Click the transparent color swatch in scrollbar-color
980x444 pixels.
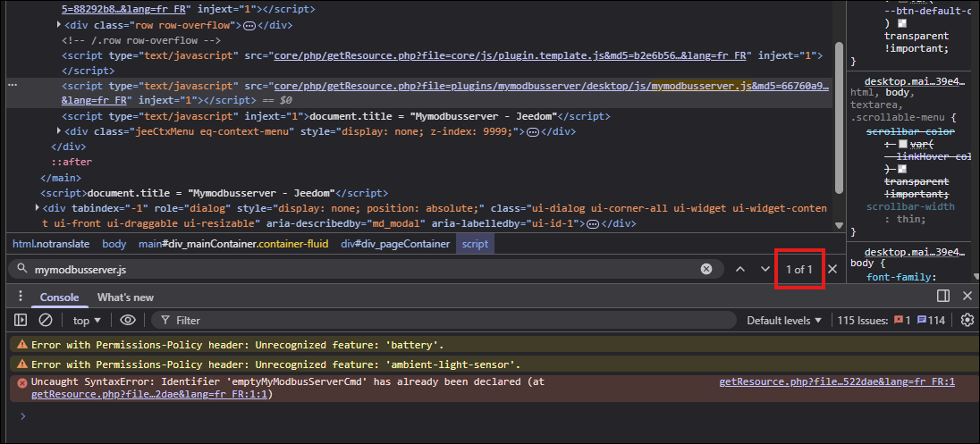(x=902, y=170)
